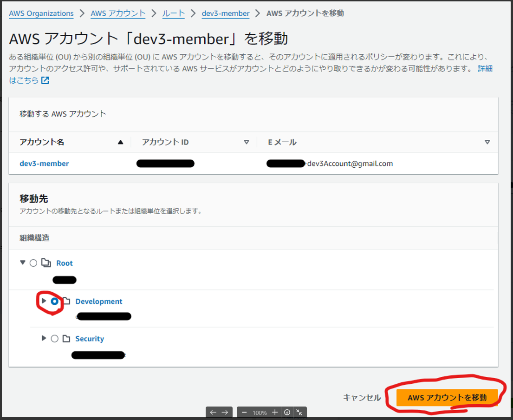The height and width of the screenshot is (420, 513).
Task: Expand the Security OU node
Action: tap(44, 338)
